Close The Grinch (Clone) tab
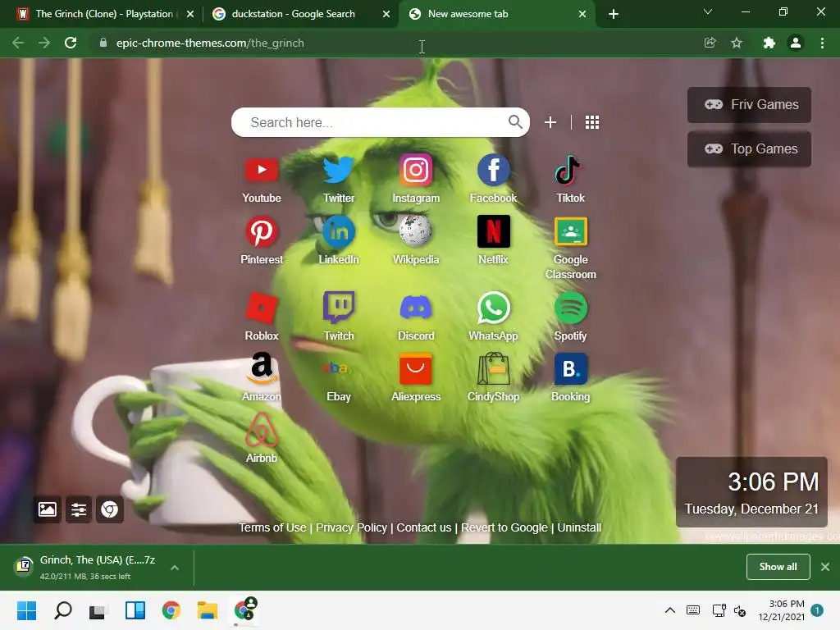 [190, 14]
